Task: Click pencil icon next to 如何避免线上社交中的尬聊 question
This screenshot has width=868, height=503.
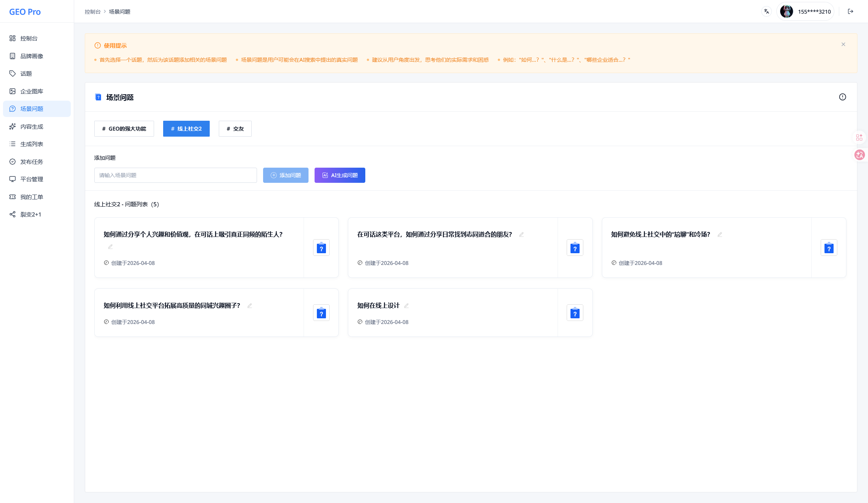Action: 720,234
